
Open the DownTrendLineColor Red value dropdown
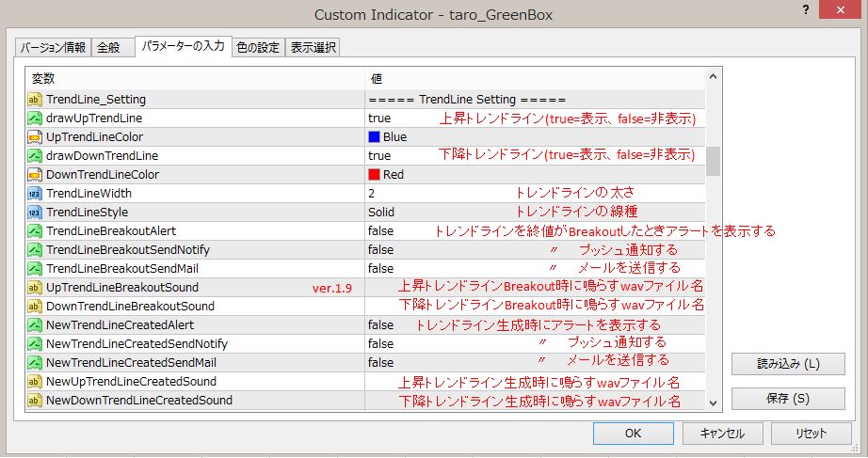pos(393,175)
